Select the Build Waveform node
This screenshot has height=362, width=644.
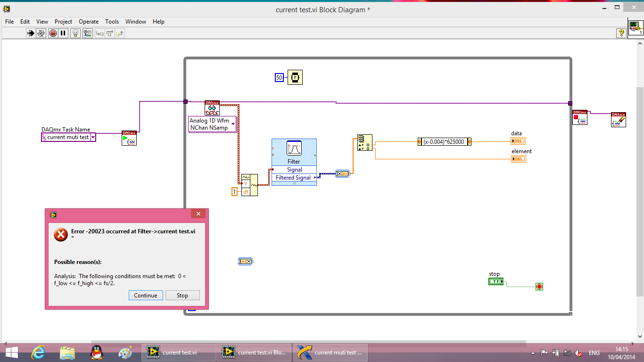249,185
